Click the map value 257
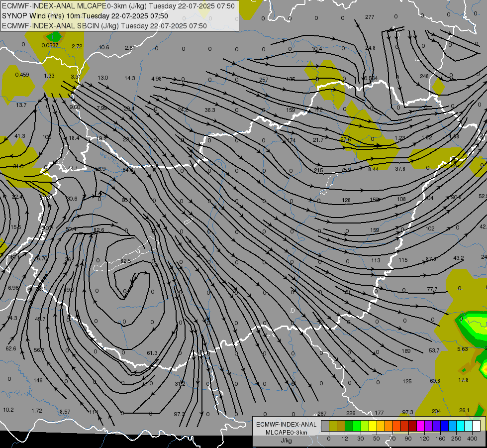 (x=264, y=80)
